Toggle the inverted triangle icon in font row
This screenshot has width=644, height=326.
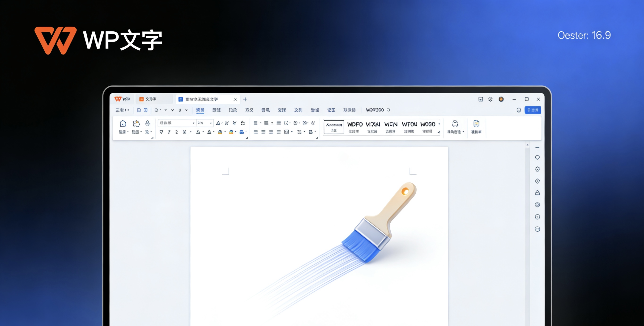(x=161, y=132)
